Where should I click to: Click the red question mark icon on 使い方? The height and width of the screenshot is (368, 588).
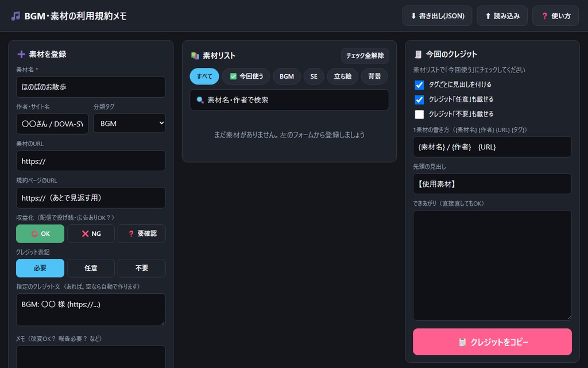coord(544,16)
